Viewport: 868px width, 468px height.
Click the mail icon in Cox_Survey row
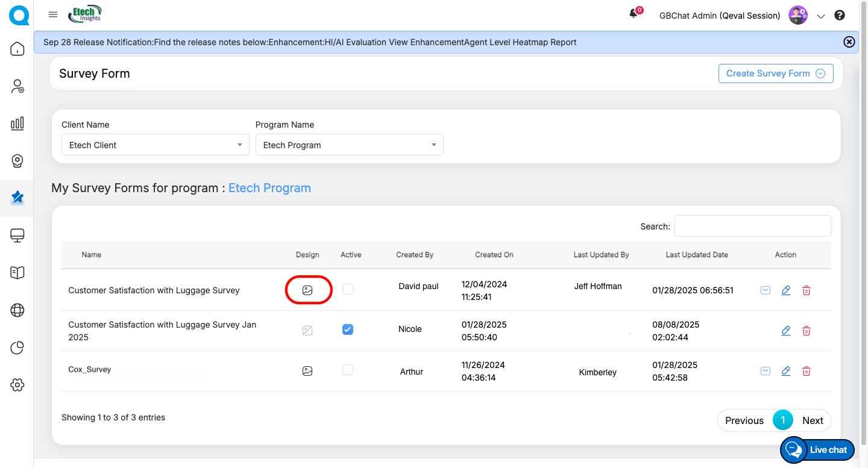tap(765, 371)
